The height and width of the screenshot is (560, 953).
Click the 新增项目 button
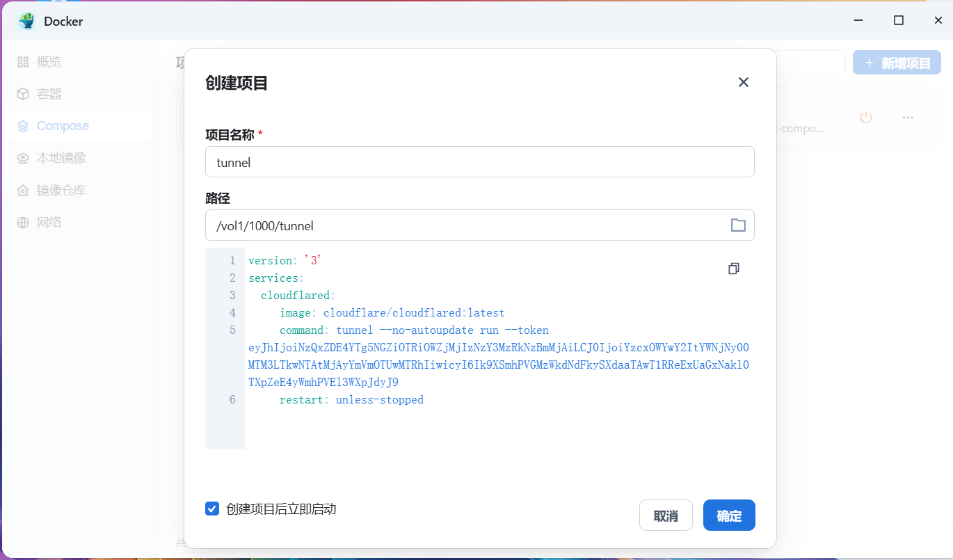(897, 63)
